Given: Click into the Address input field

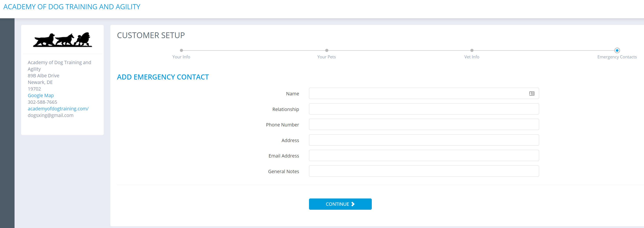Looking at the screenshot, I should (x=424, y=140).
